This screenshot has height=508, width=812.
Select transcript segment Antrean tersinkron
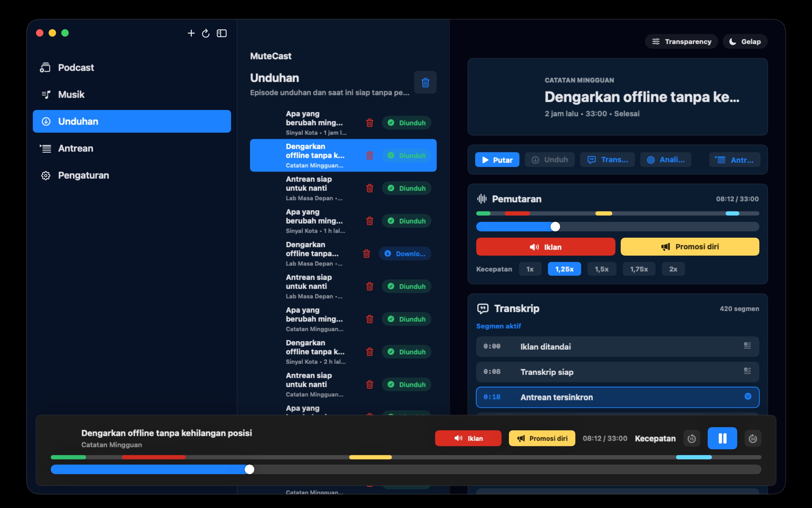pyautogui.click(x=617, y=397)
